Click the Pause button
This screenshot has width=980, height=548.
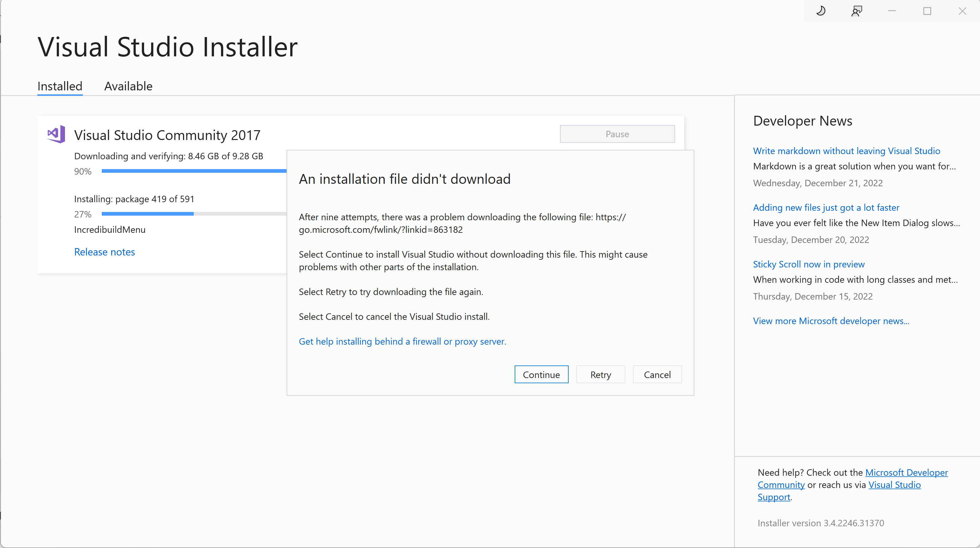point(617,134)
